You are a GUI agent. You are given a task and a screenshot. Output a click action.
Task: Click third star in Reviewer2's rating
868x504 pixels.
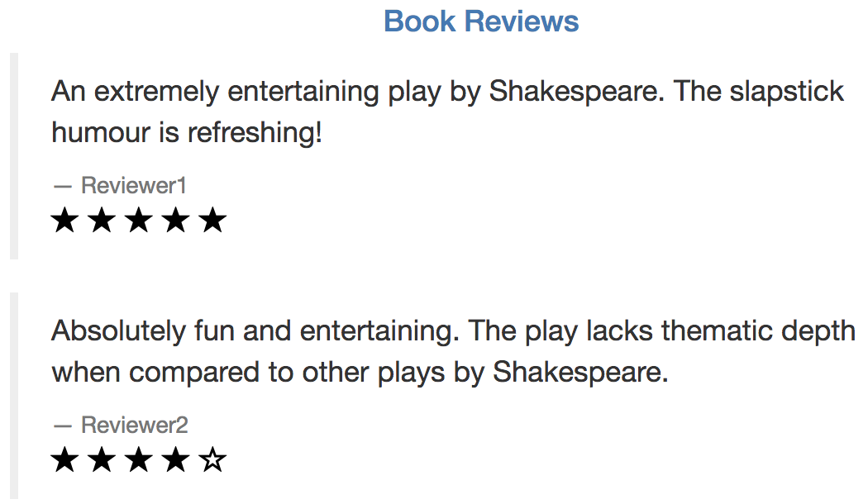[x=139, y=459]
